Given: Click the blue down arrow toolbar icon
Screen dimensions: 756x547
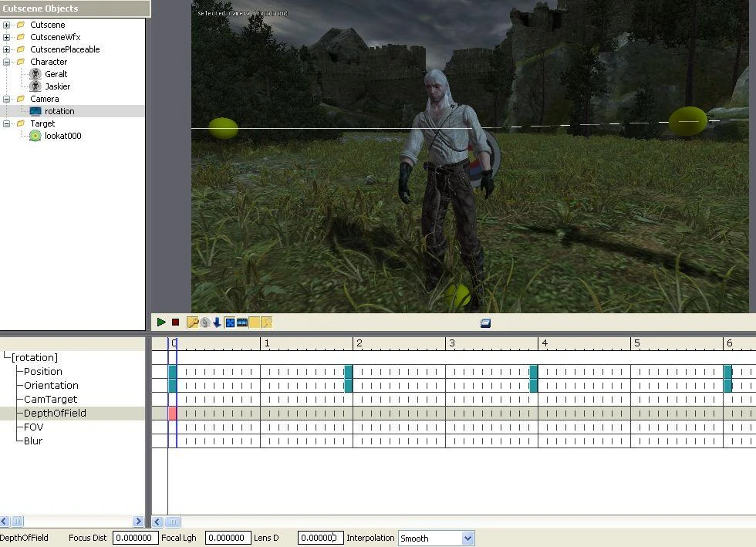Looking at the screenshot, I should tap(217, 322).
